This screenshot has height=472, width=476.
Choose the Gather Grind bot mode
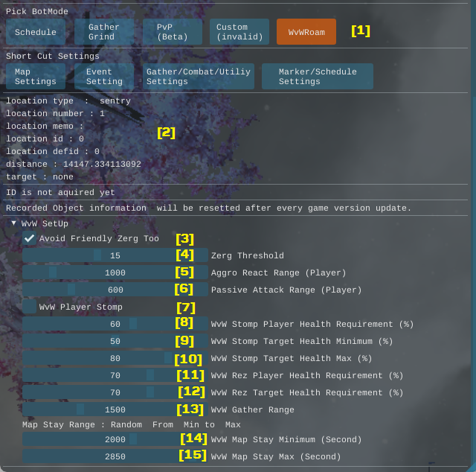coord(103,32)
